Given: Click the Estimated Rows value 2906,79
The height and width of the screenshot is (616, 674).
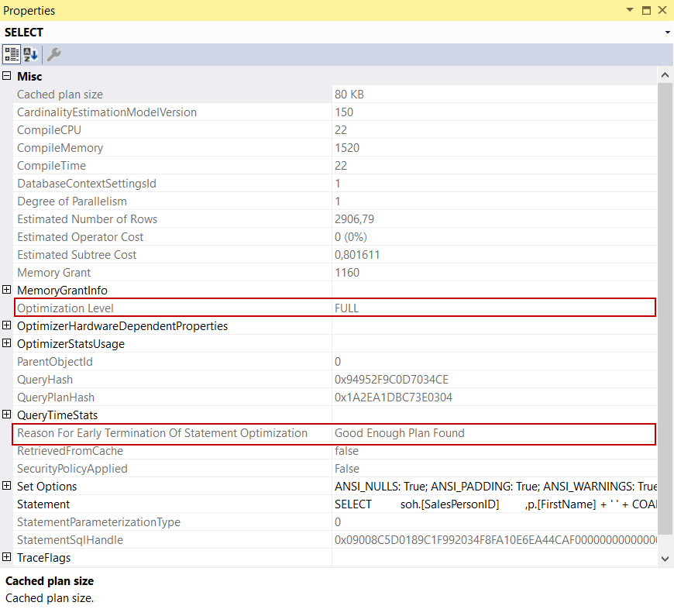Looking at the screenshot, I should [354, 219].
